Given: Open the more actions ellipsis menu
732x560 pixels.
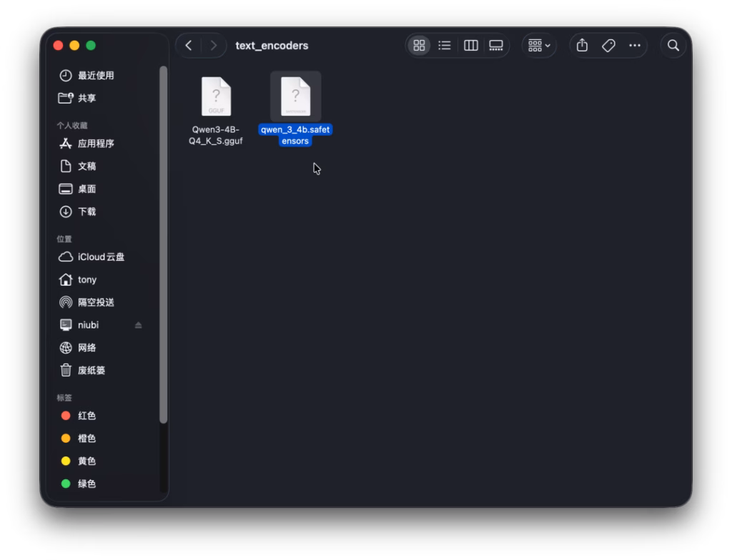Looking at the screenshot, I should click(635, 46).
